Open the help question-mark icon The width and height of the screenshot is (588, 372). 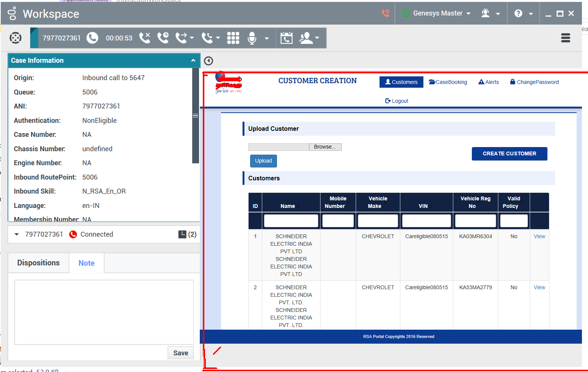(x=518, y=13)
